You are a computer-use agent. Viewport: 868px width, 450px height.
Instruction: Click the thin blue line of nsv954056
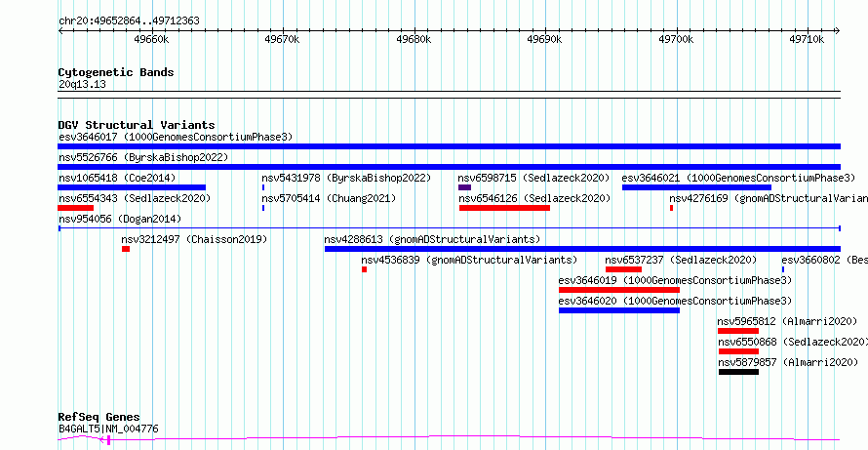(x=449, y=228)
